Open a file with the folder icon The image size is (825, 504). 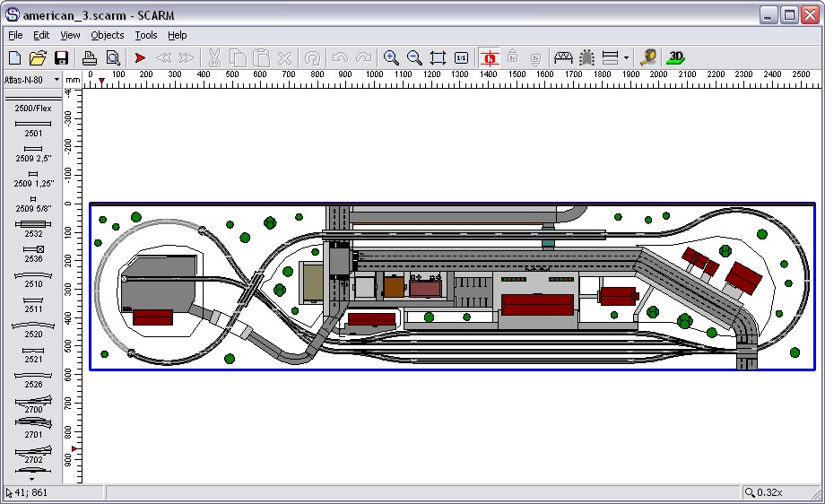tap(38, 57)
